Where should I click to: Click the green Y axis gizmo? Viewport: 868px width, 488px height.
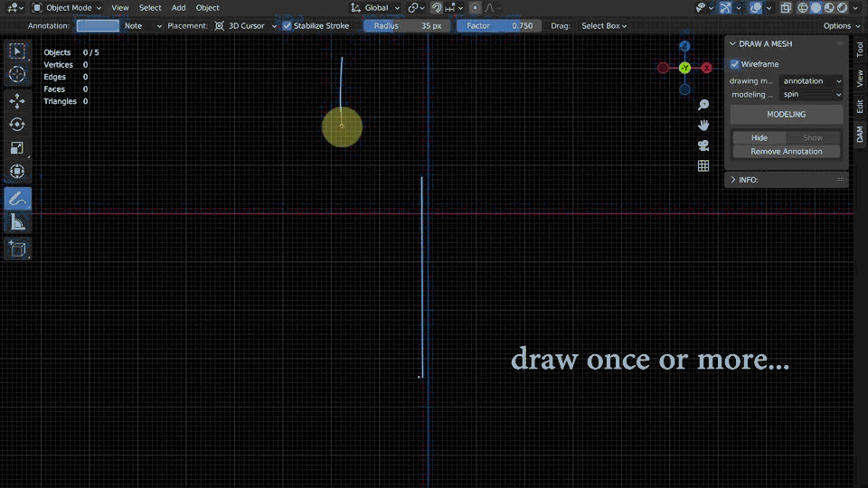click(x=684, y=68)
